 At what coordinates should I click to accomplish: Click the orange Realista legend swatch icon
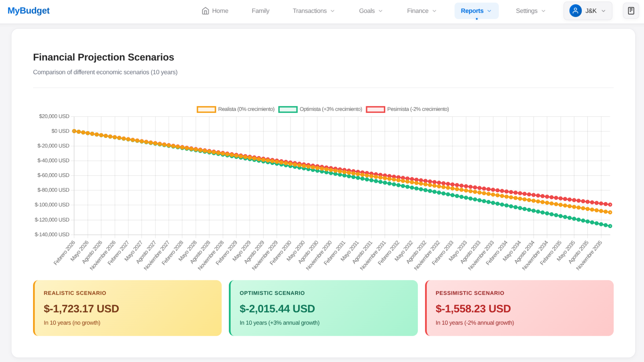206,109
